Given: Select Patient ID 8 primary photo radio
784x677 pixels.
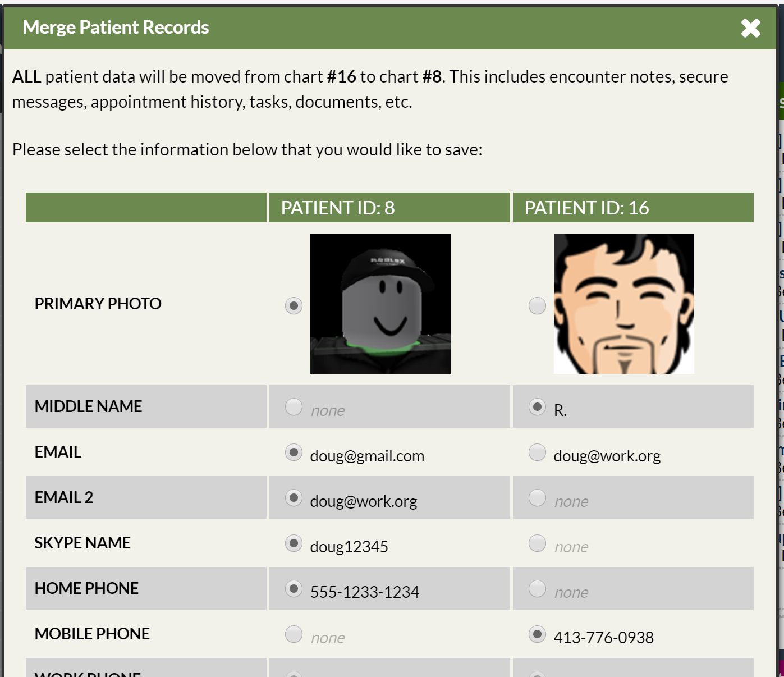Looking at the screenshot, I should pos(294,305).
